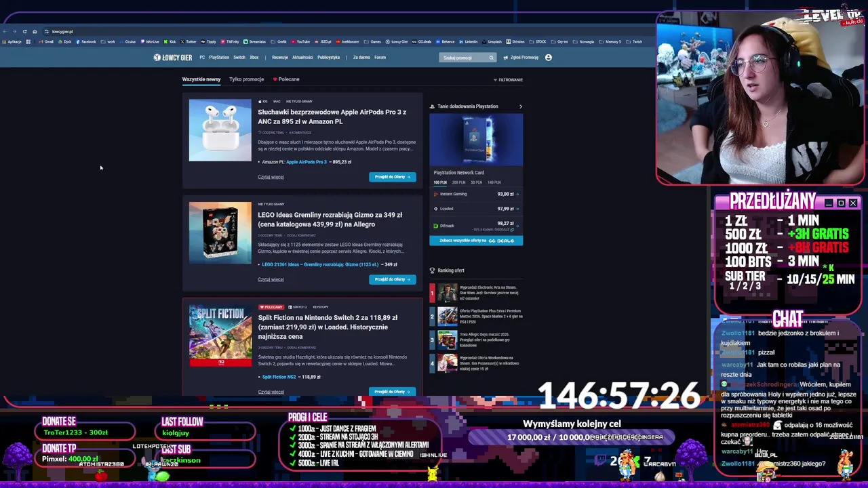This screenshot has height=488, width=868.
Task: Click Zobacz wszystkie oferty na GG.deals
Action: click(x=476, y=241)
